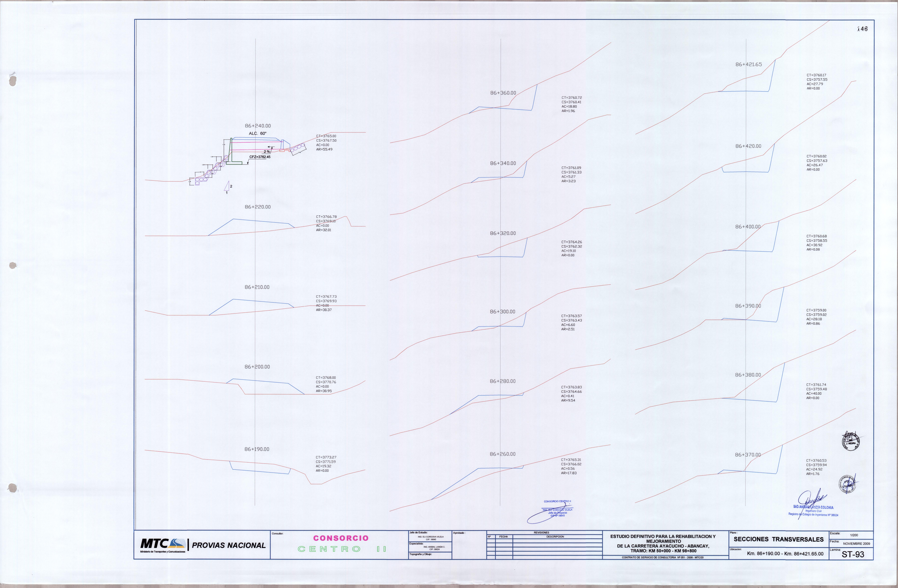This screenshot has width=898, height=588.
Task: Click the value 'CS=3759.02'
Action: (x=817, y=315)
